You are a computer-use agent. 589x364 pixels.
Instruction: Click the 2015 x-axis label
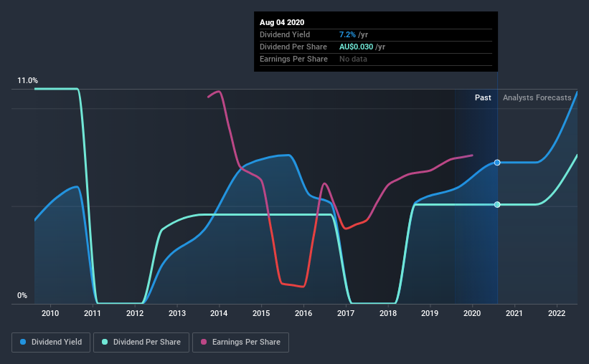pos(261,313)
